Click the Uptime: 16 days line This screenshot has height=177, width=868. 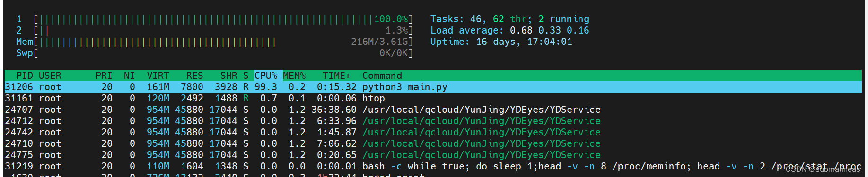pos(501,42)
